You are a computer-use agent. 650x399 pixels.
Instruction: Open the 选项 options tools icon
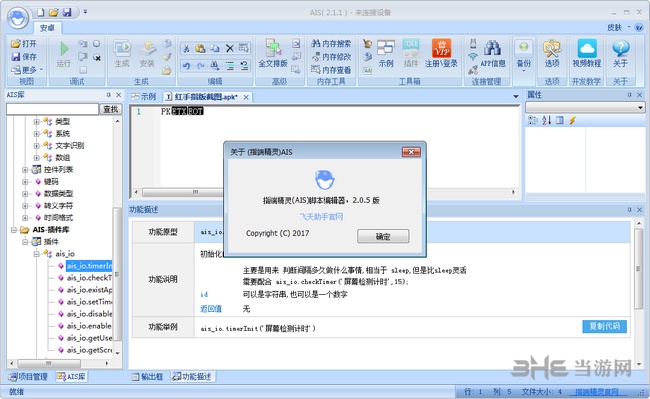pos(552,54)
